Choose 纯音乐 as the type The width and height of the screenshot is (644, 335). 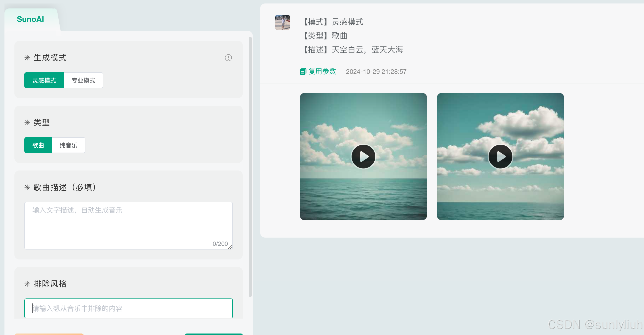[x=68, y=145]
